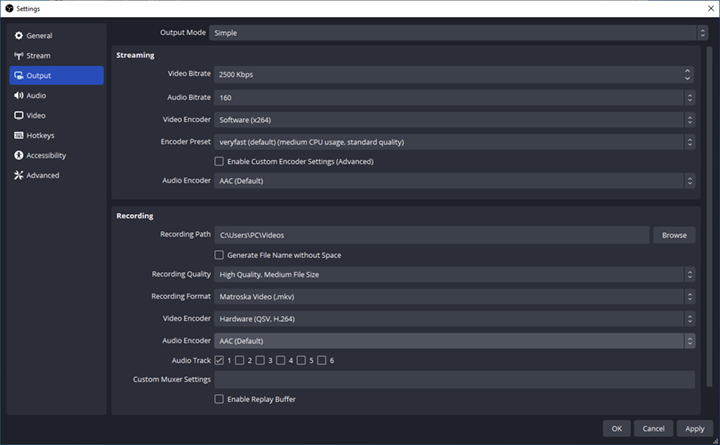Click the Audio speaker icon

[x=18, y=96]
